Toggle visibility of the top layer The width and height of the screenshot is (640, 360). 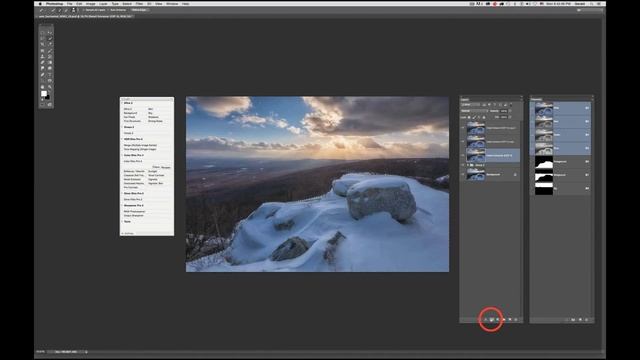pos(462,128)
